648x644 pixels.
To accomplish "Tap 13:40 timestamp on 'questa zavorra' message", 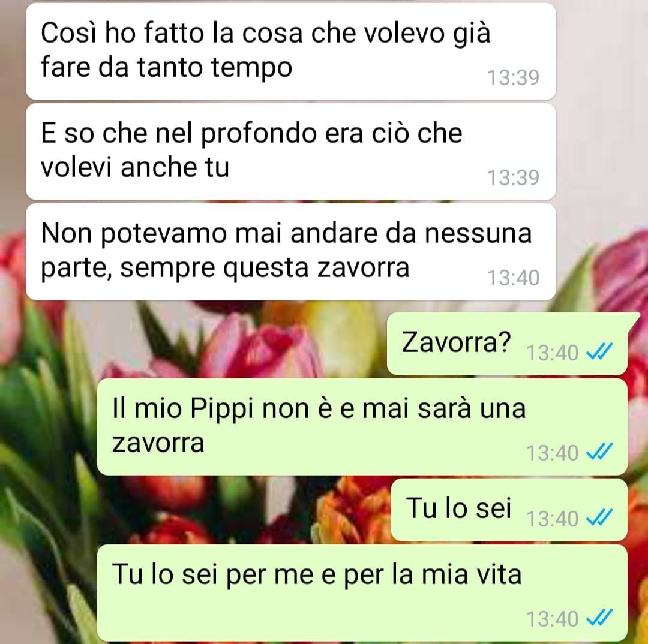I will point(513,278).
